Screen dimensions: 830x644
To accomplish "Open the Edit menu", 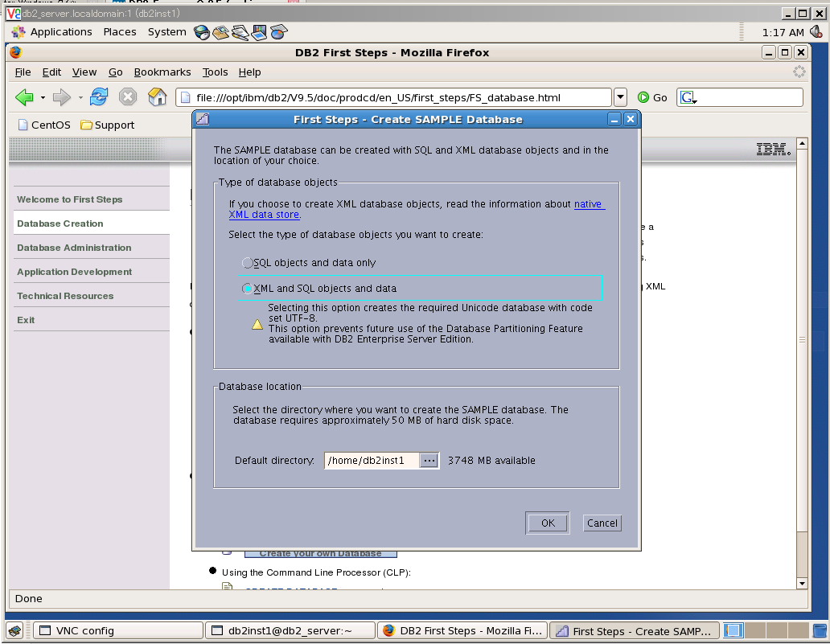I will 51,72.
